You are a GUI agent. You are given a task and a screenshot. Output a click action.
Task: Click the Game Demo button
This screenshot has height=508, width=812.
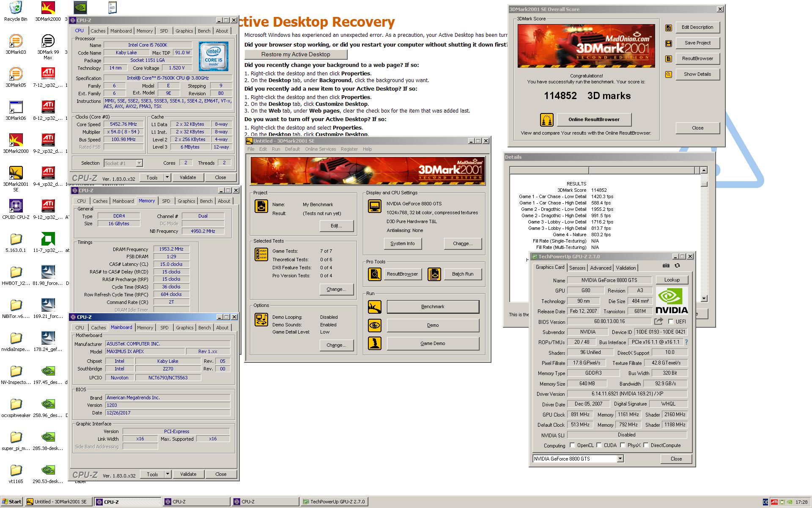(433, 344)
